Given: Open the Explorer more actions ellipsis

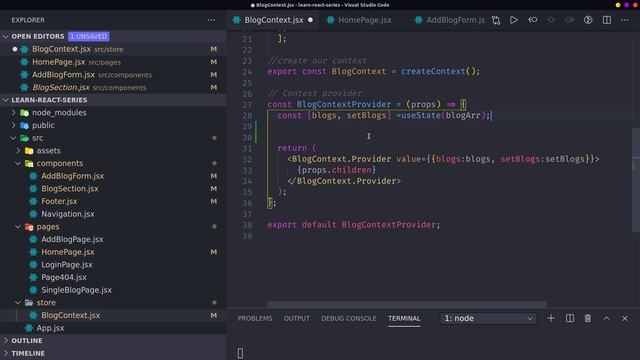Looking at the screenshot, I should point(211,20).
